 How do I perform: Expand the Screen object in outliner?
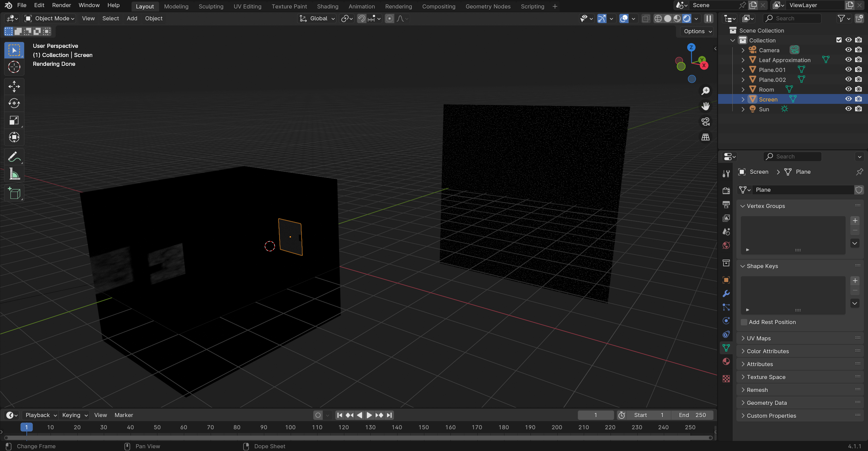click(x=743, y=99)
